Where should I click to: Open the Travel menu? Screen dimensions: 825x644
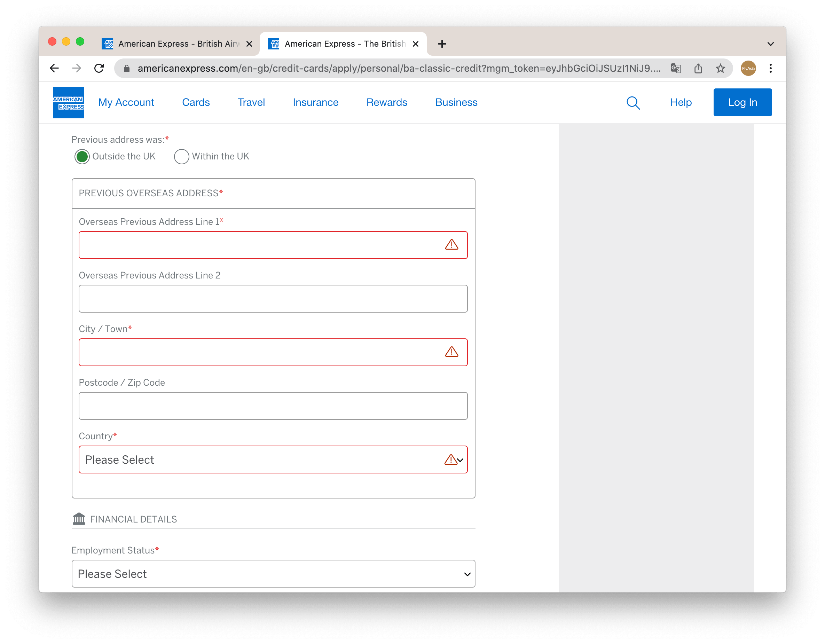251,102
